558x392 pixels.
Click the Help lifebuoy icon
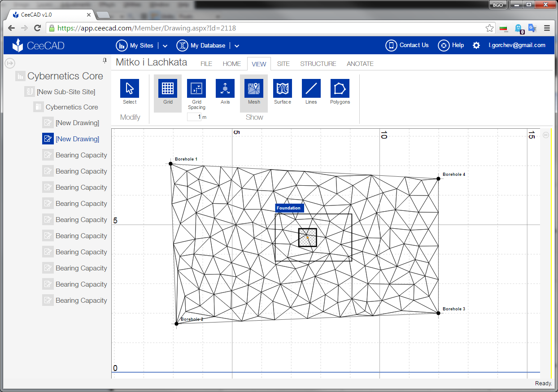pos(444,45)
